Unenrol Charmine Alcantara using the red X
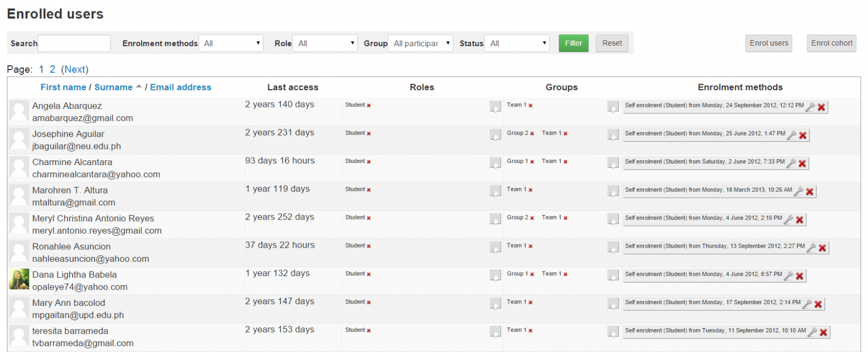868x352 pixels. click(802, 164)
